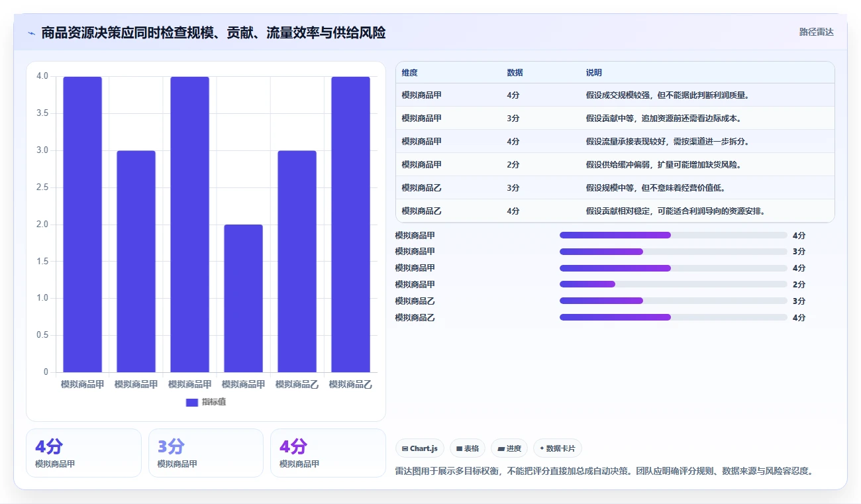Click the 3.5 tick on the chart axis
Viewport: 861px width, 504px height.
coord(42,113)
